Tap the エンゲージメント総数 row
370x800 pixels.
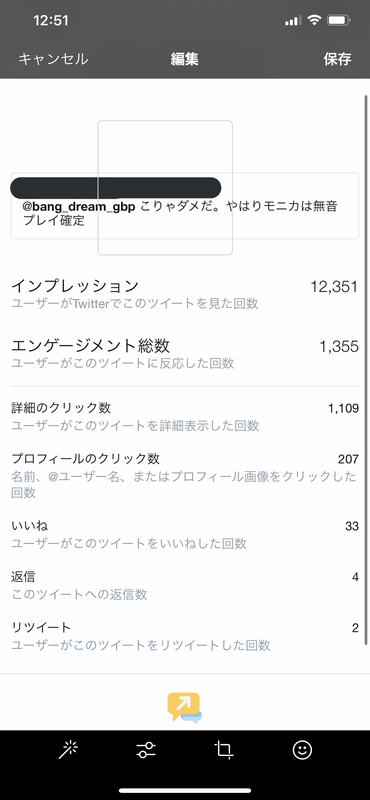(185, 354)
